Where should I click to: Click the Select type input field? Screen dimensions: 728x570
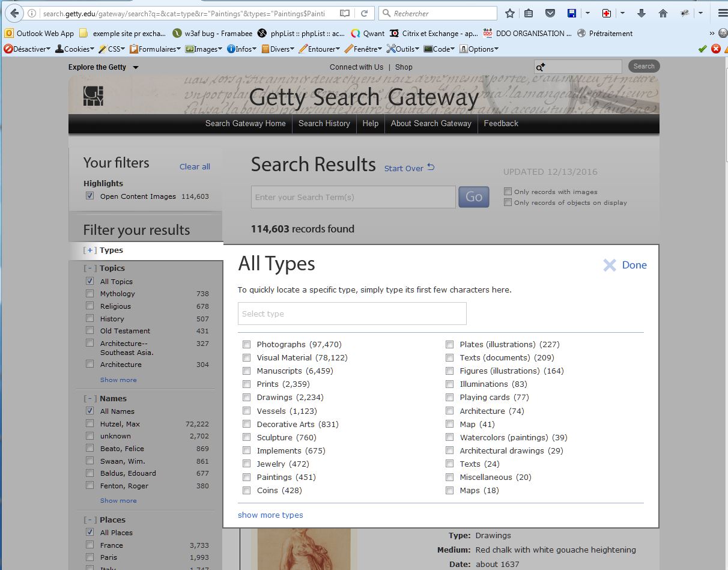pos(352,314)
